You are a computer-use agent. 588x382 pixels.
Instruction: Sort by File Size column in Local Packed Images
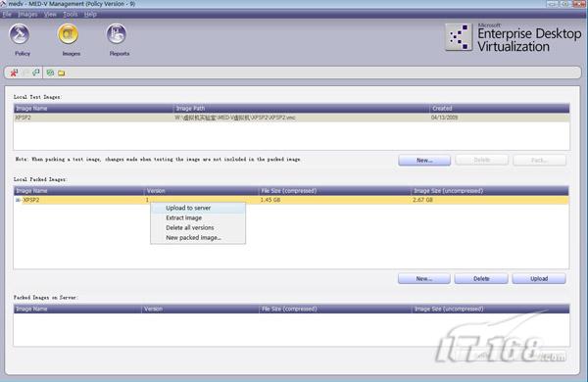click(x=334, y=191)
